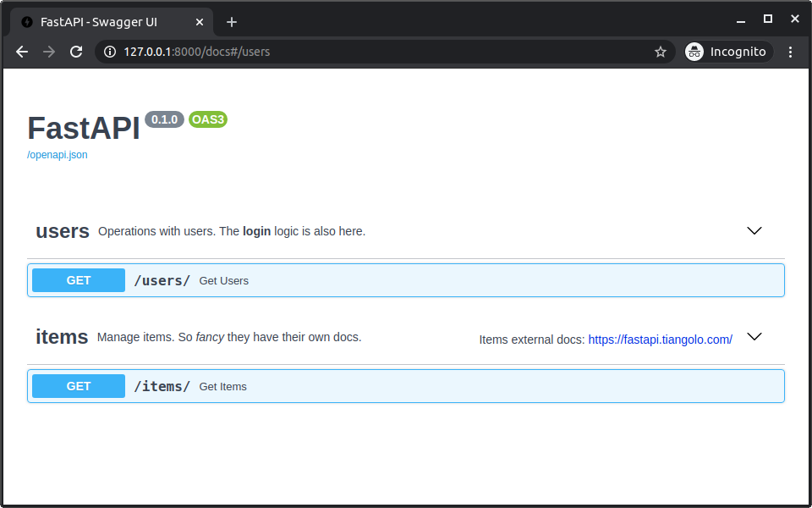Click the bookmark star icon
812x508 pixels.
coord(661,52)
